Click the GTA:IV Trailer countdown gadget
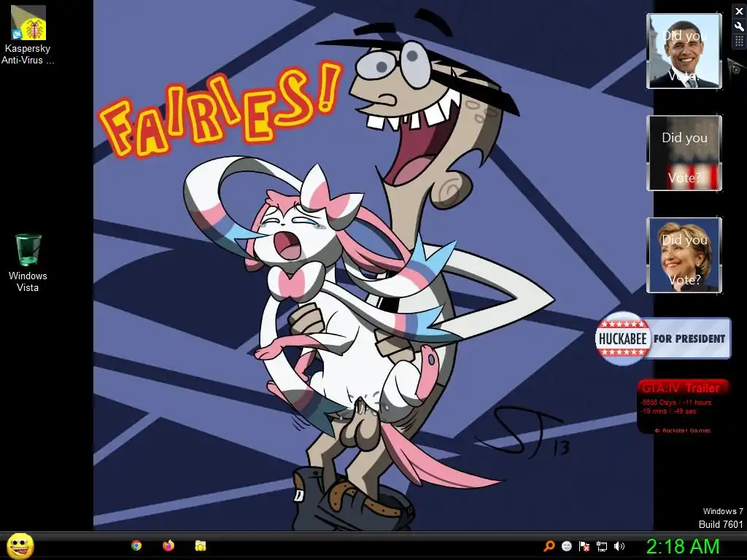Screen dimensions: 747x560 [683, 406]
